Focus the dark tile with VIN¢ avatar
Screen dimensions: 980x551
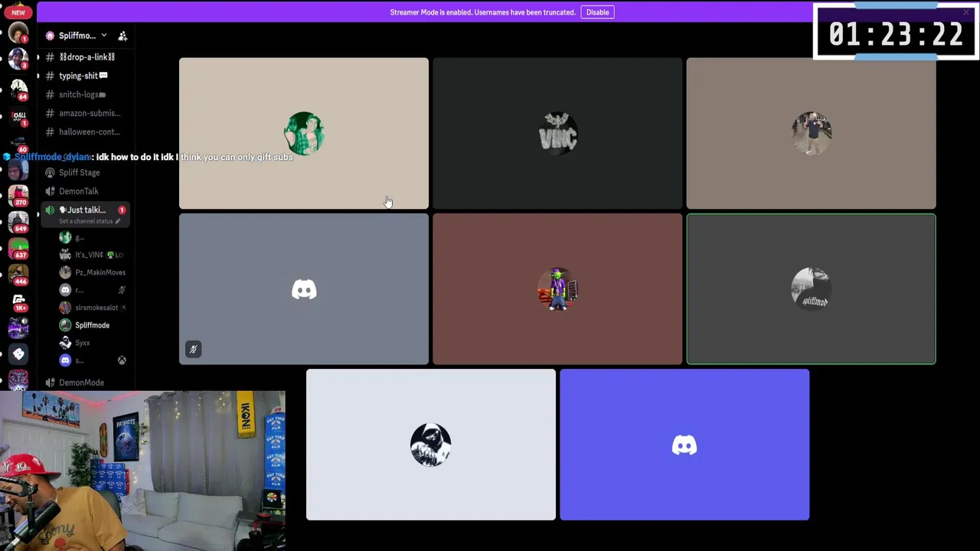pyautogui.click(x=557, y=133)
